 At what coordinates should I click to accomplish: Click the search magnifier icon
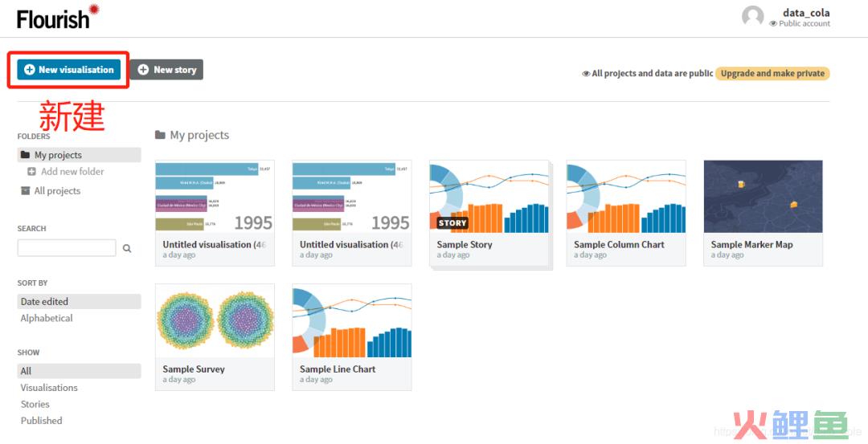(127, 248)
